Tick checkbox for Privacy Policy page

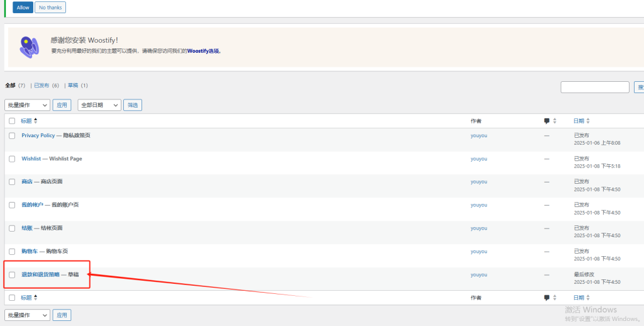point(12,136)
